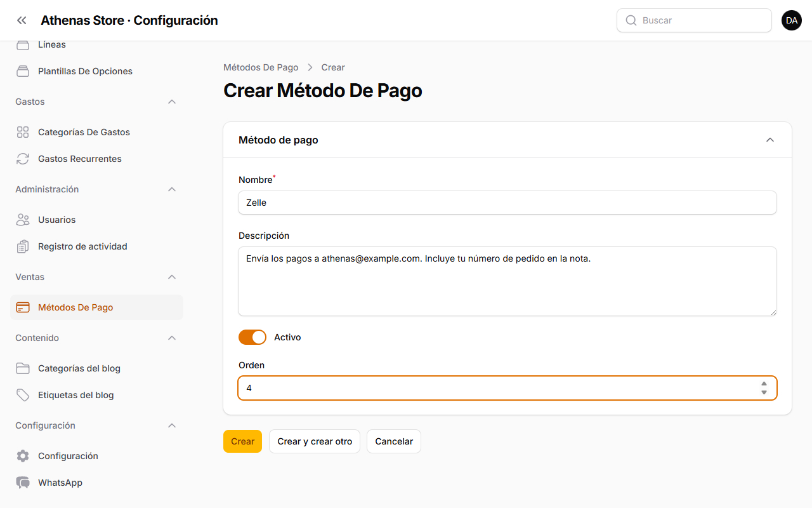Click the Athenas Store · Configuración title
The height and width of the screenshot is (508, 812).
129,20
